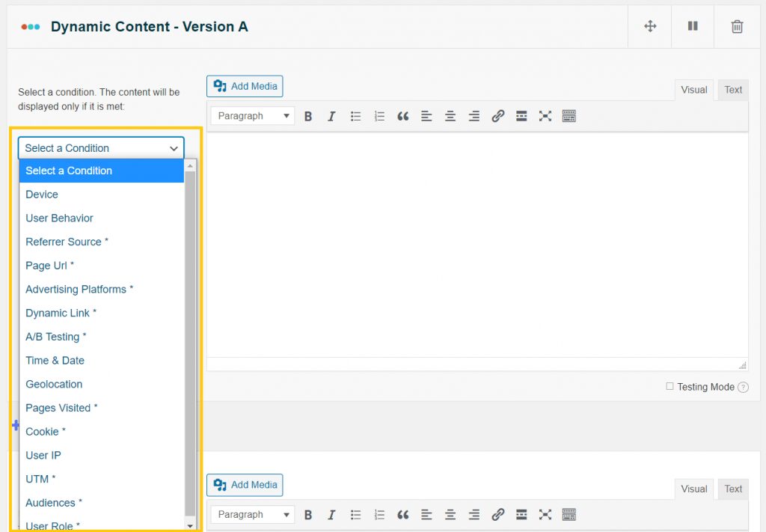Apply blockquote in the lower editor
Screen dimensions: 766x532
403,515
